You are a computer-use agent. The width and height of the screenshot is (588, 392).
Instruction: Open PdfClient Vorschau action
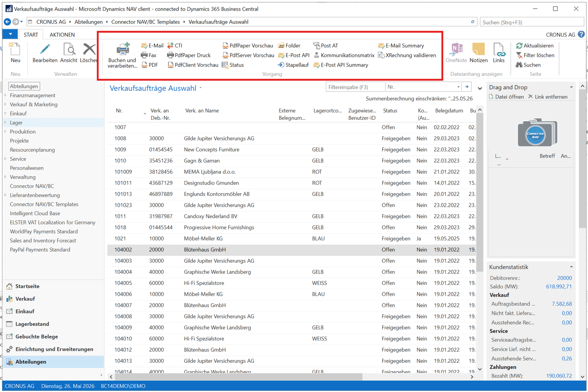(193, 65)
